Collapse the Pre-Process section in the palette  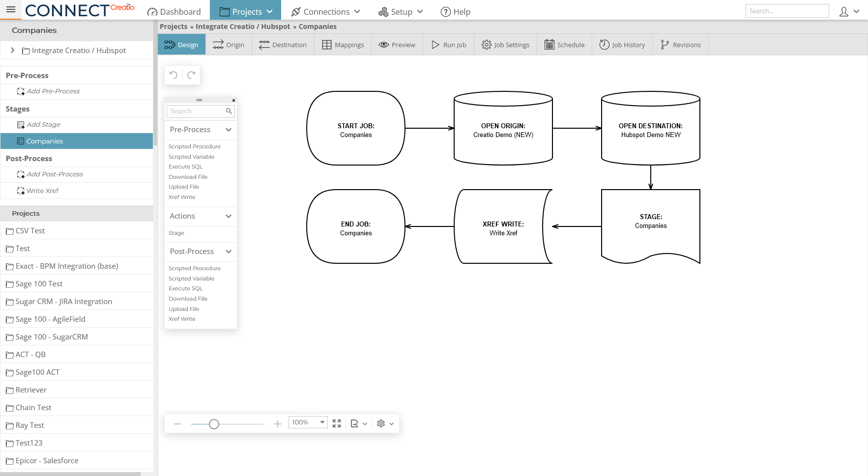[x=228, y=130]
